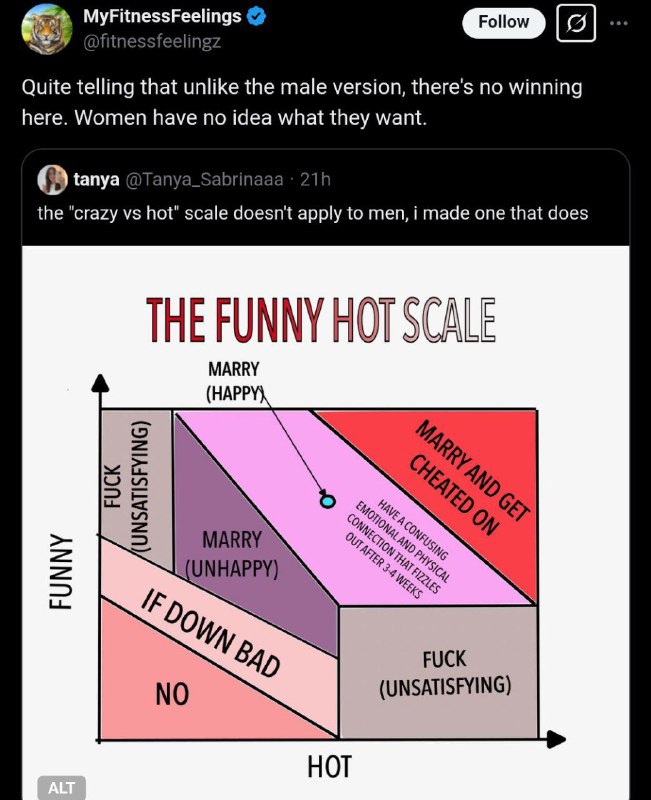Click the Funny Hot Scale title in the image
651x800 pixels.
pyautogui.click(x=320, y=320)
